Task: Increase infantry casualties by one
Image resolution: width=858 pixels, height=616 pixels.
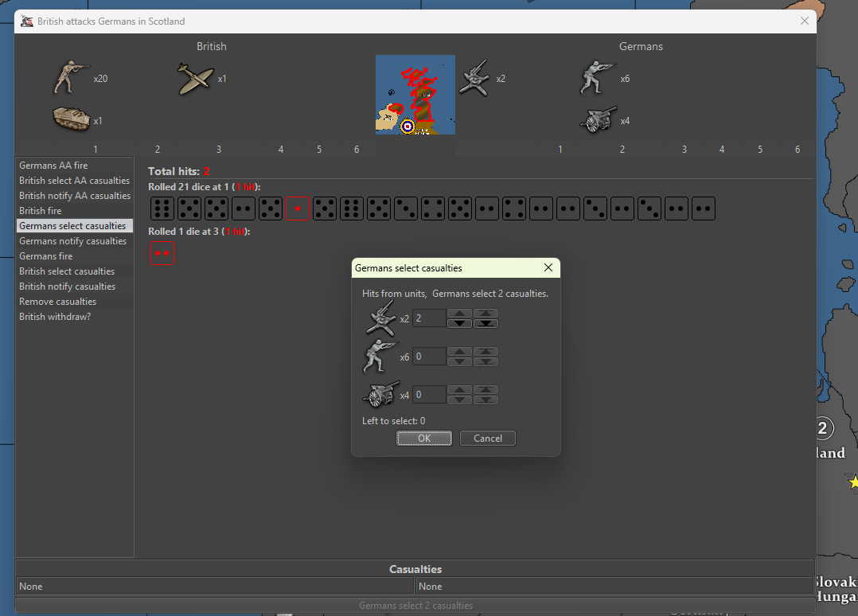Action: [x=459, y=351]
